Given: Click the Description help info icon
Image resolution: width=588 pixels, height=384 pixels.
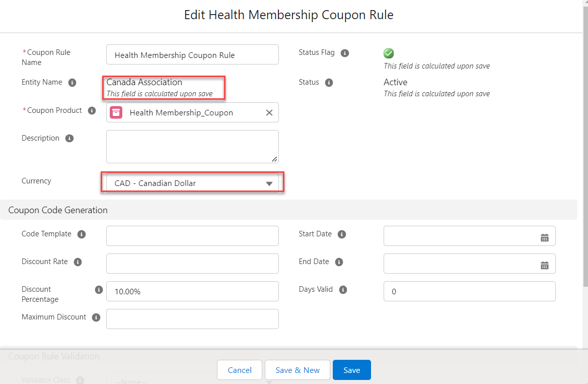Looking at the screenshot, I should (x=69, y=139).
